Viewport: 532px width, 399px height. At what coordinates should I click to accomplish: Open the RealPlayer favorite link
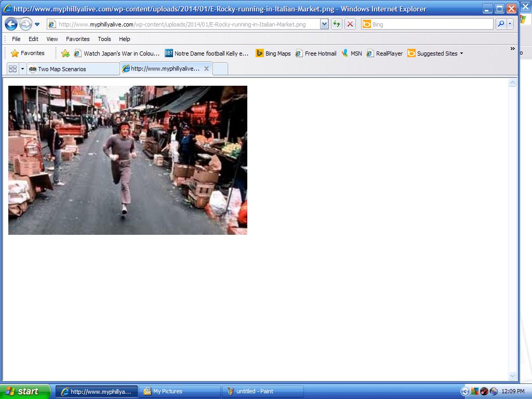(384, 54)
